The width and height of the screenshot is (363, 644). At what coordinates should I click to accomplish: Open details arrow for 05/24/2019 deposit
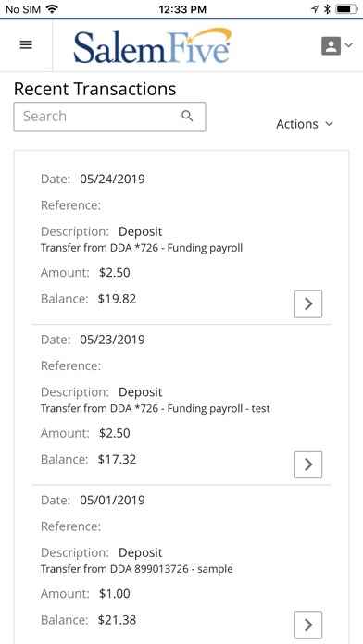click(x=308, y=303)
